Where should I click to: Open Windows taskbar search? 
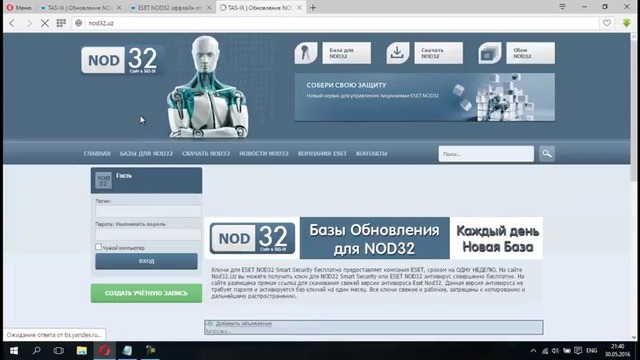(x=36, y=351)
